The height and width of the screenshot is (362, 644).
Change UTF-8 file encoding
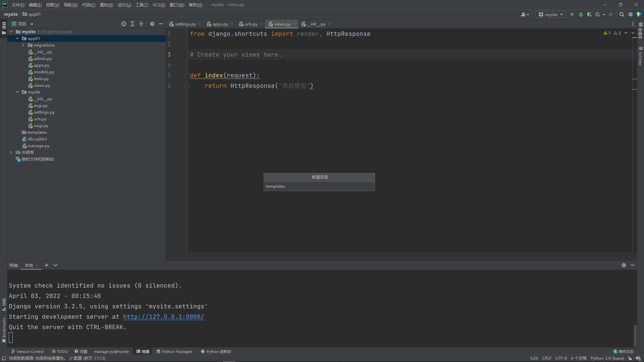pyautogui.click(x=561, y=358)
